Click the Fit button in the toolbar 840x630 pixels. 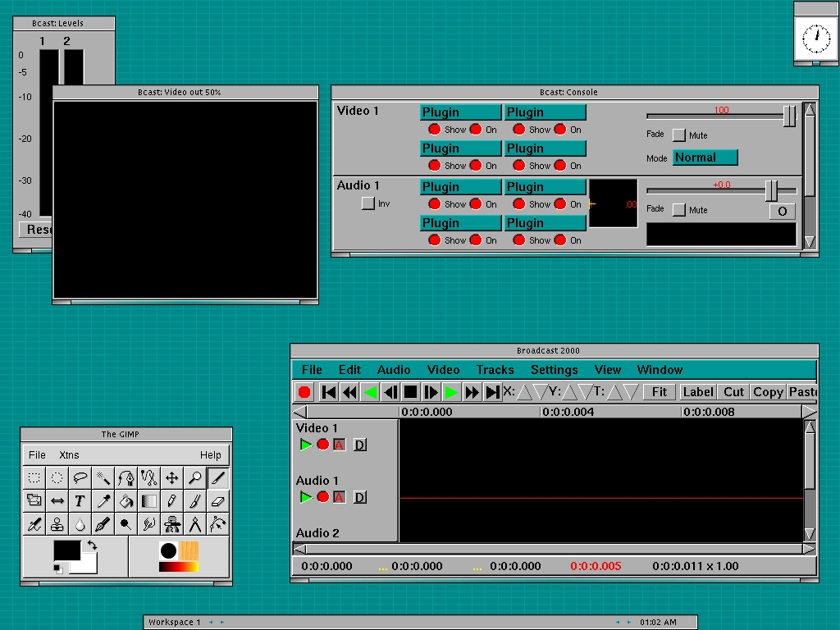(x=659, y=392)
